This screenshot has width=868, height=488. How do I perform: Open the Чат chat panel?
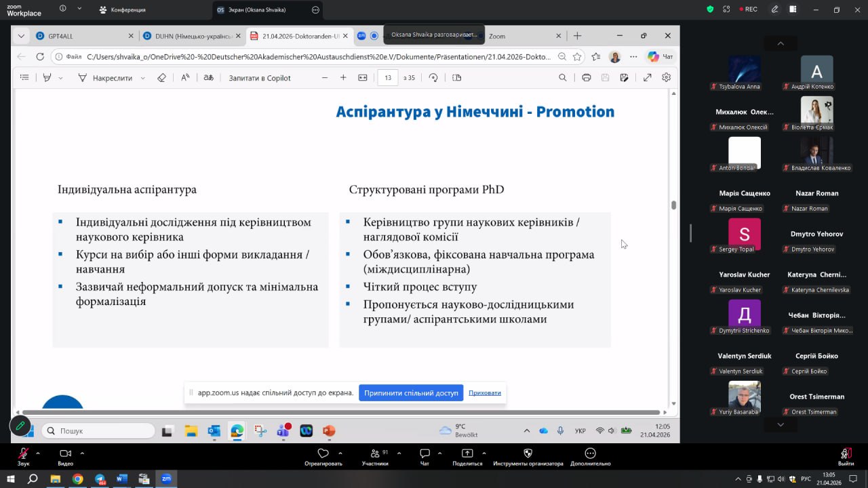click(x=425, y=453)
